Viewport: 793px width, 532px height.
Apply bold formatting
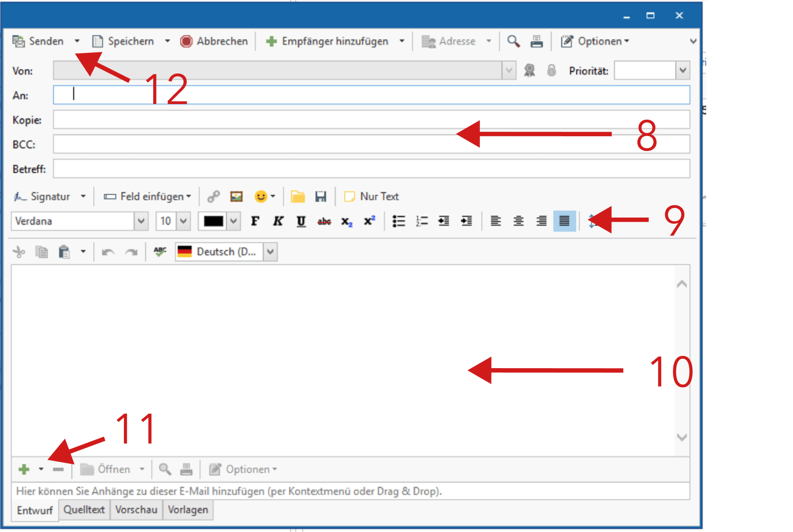pos(255,221)
